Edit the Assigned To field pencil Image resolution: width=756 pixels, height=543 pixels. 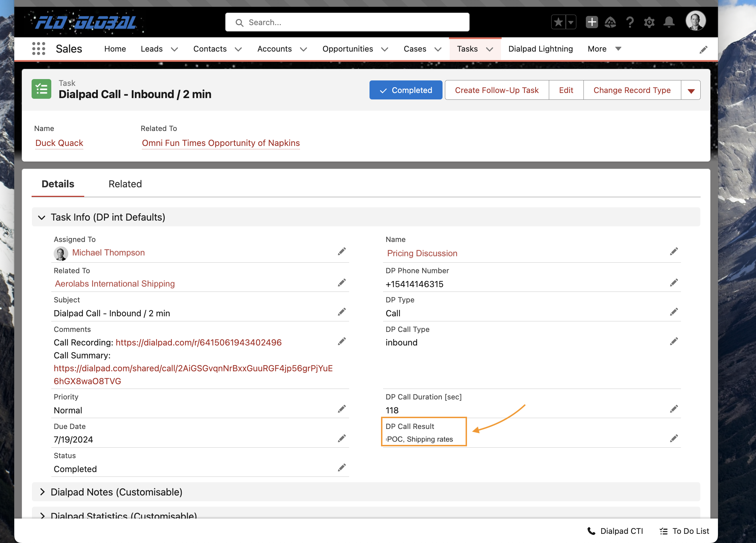click(342, 251)
